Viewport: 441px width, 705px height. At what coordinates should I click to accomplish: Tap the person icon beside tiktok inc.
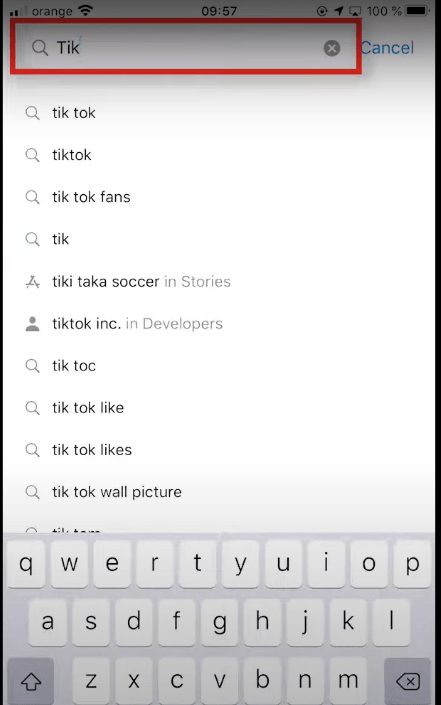click(x=32, y=324)
